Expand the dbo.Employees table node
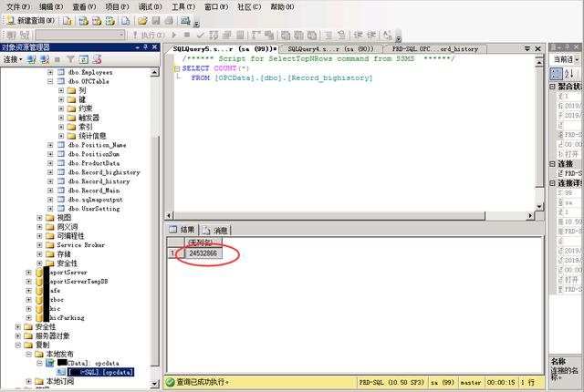584x392 pixels. (x=50, y=72)
